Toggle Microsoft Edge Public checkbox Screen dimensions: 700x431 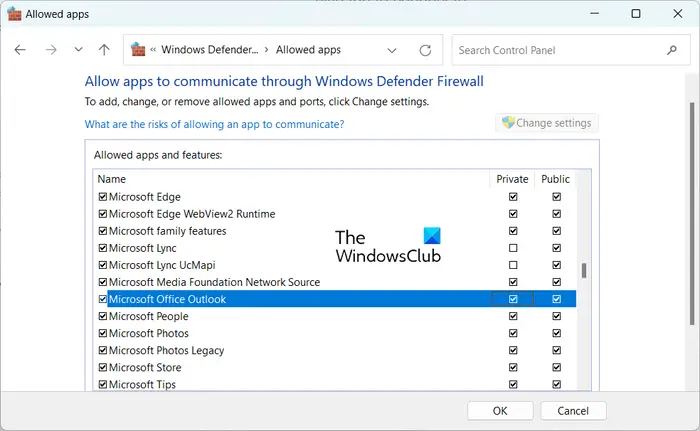click(x=556, y=197)
